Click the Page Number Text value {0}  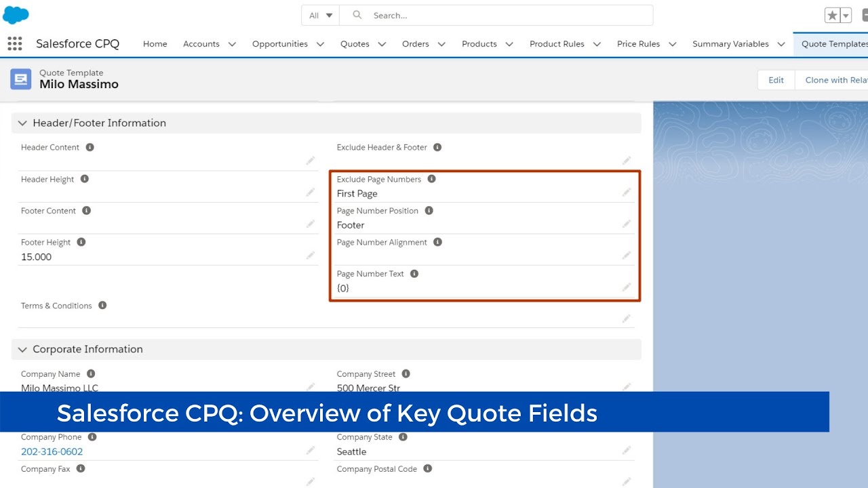pos(343,288)
